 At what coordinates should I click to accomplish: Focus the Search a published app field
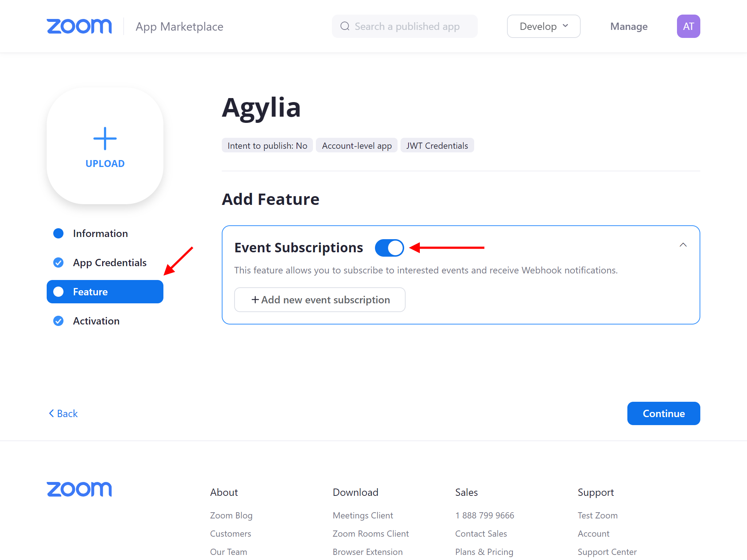(405, 26)
